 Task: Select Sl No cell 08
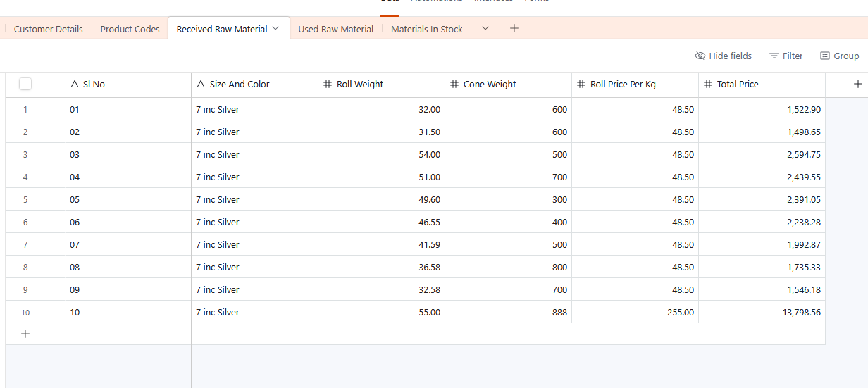coord(127,267)
